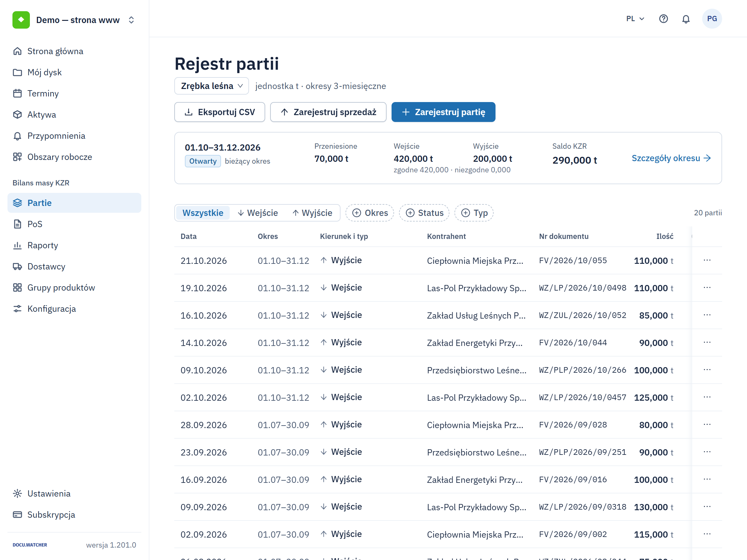Viewport: 747px width, 560px height.
Task: Open Ustawienia gear item
Action: point(74,493)
